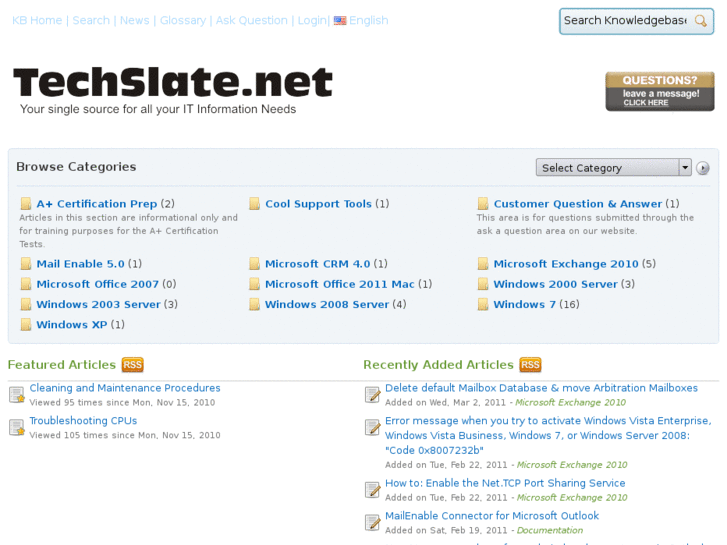
Task: Click article icon for Troubleshooting CPUs
Action: pyautogui.click(x=17, y=427)
